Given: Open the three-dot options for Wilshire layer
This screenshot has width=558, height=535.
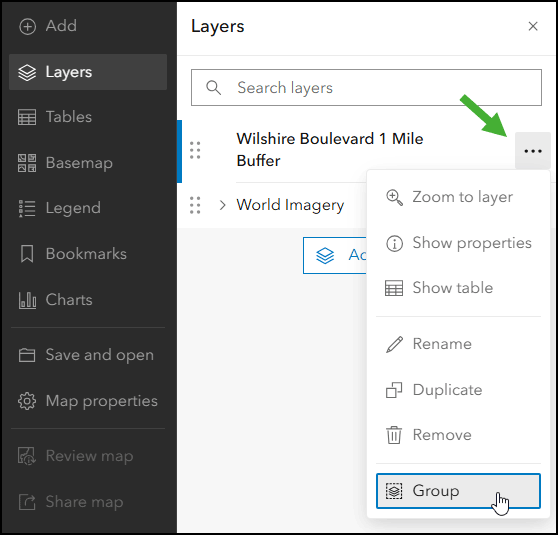Looking at the screenshot, I should [533, 151].
